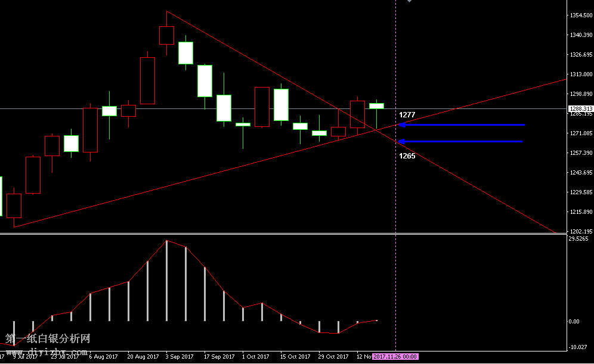594x364 pixels.
Task: Click the 1265 text label
Action: click(407, 156)
